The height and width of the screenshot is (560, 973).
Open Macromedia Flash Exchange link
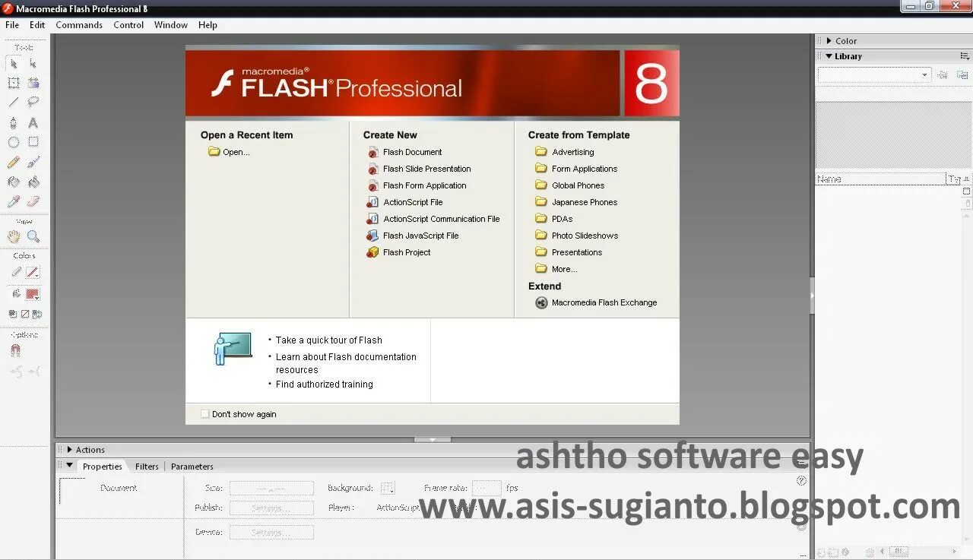pos(596,302)
